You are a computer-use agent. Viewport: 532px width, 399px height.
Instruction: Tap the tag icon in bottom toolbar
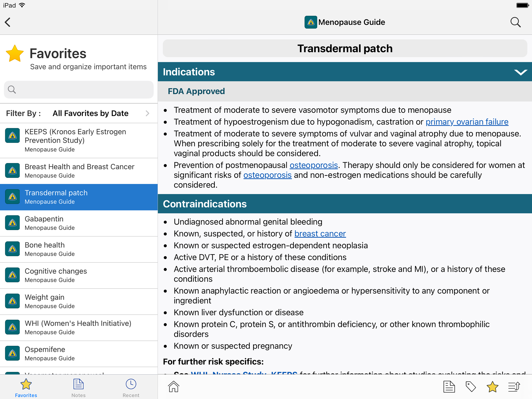(x=471, y=387)
